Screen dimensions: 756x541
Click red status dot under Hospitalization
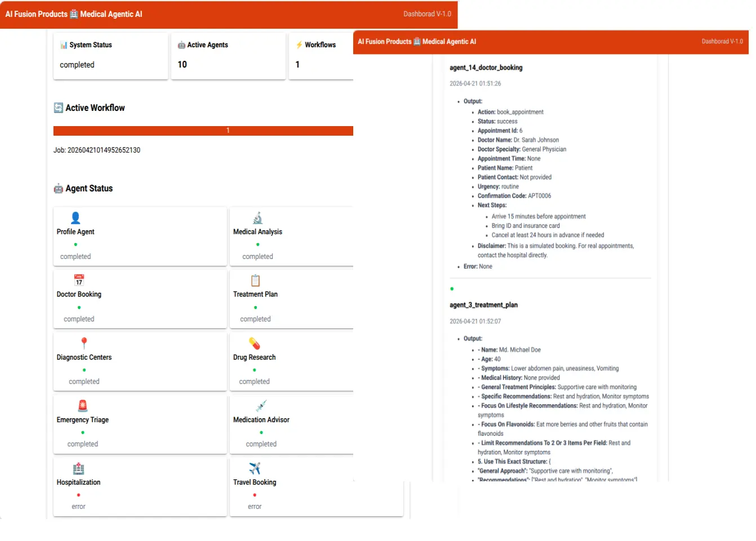(78, 495)
